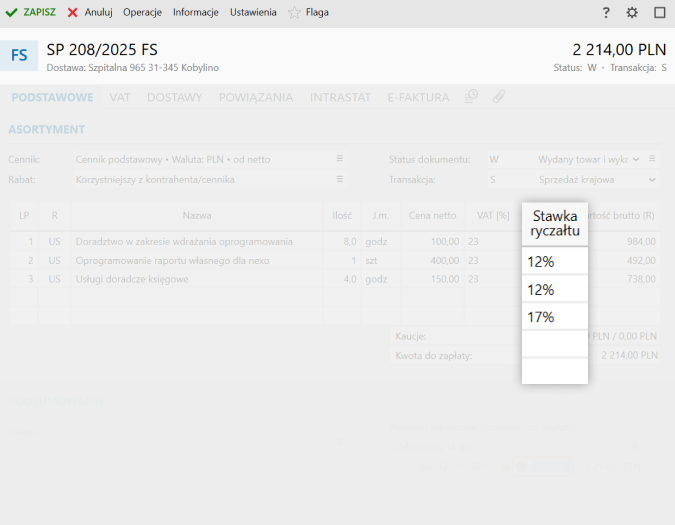
Task: Expand the Status dokumentu dropdown
Action: [652, 159]
